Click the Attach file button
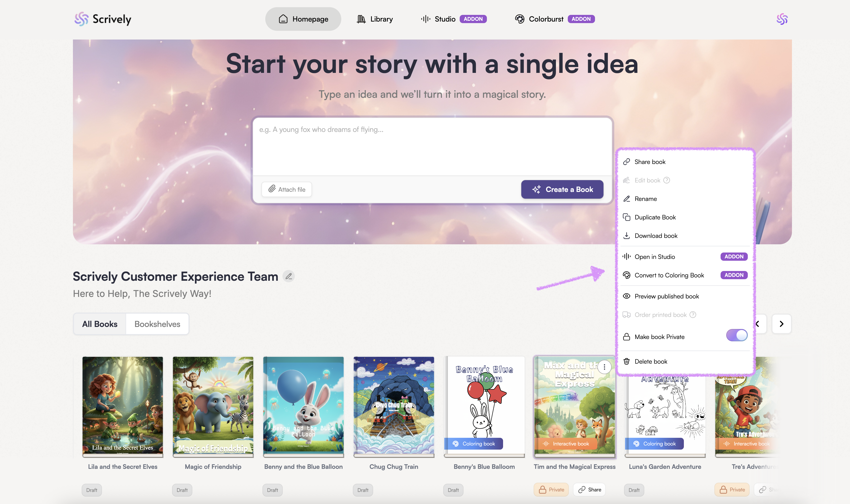The width and height of the screenshot is (850, 504). point(287,189)
